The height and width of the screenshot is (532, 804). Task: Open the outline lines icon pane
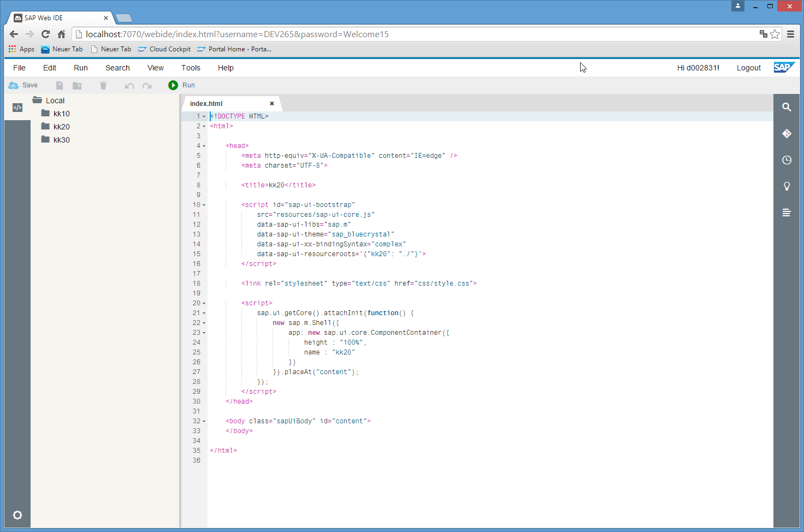click(x=787, y=212)
